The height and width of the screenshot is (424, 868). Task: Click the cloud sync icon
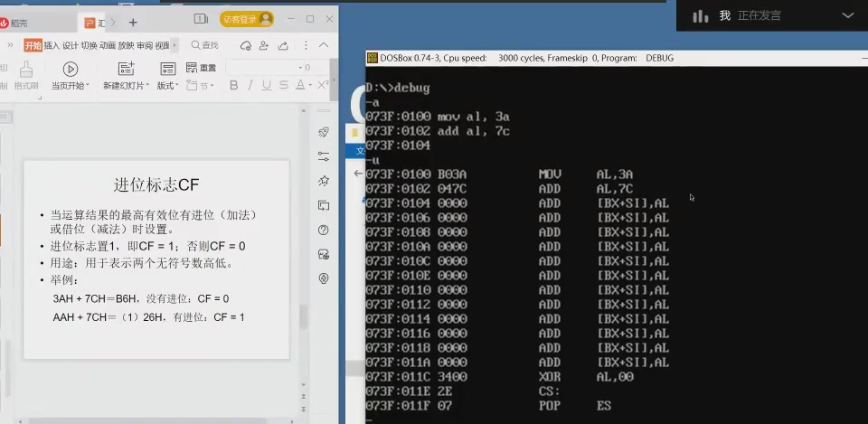click(246, 45)
